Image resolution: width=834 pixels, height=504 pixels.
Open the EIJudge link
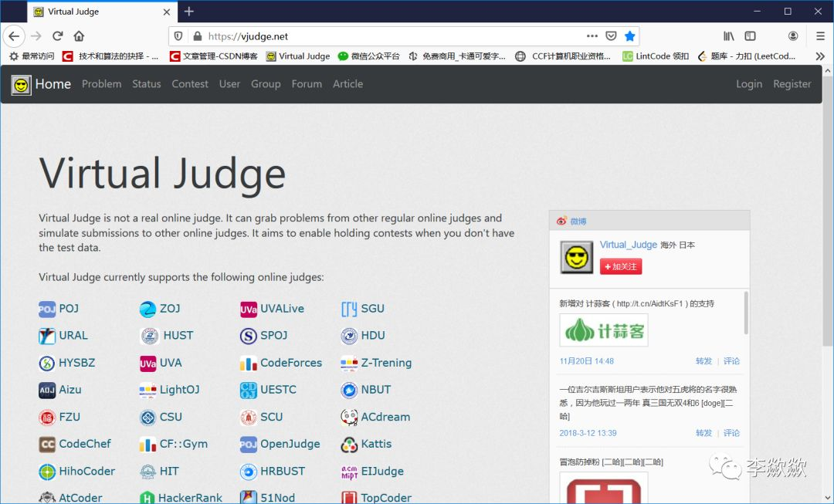[x=382, y=471]
